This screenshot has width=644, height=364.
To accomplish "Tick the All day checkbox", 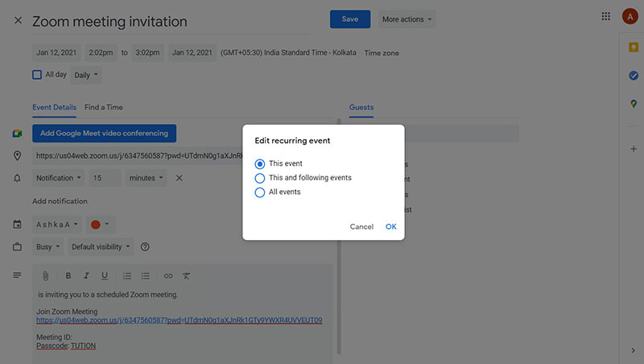I will point(37,75).
